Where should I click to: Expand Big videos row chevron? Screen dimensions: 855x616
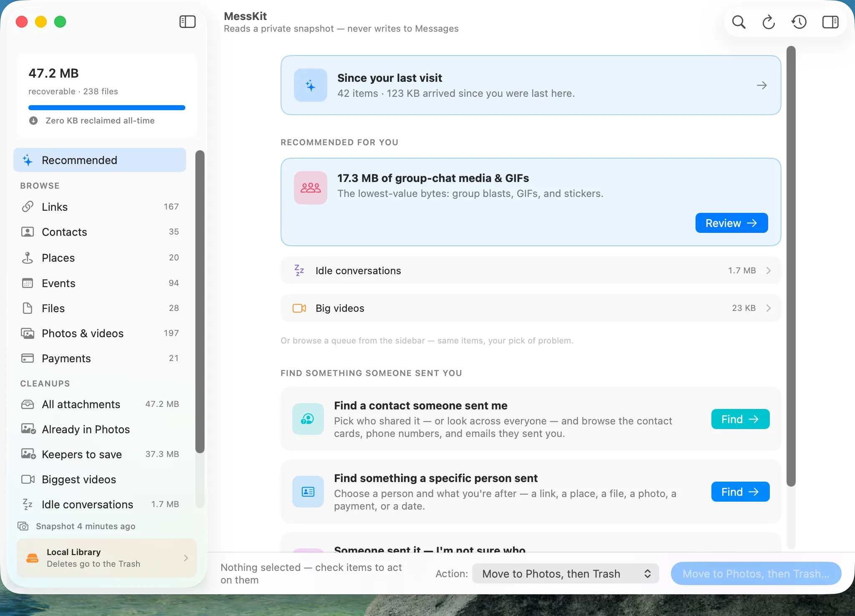[x=769, y=308]
